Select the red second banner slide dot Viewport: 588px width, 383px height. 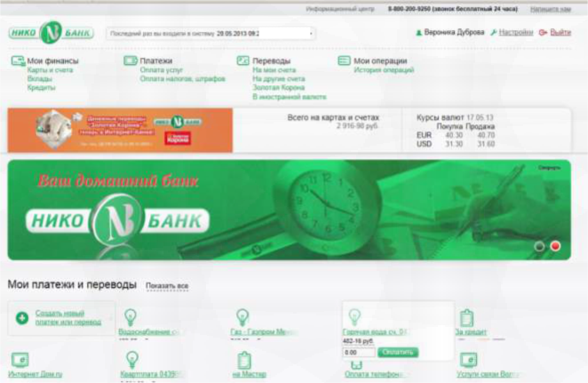click(x=555, y=246)
